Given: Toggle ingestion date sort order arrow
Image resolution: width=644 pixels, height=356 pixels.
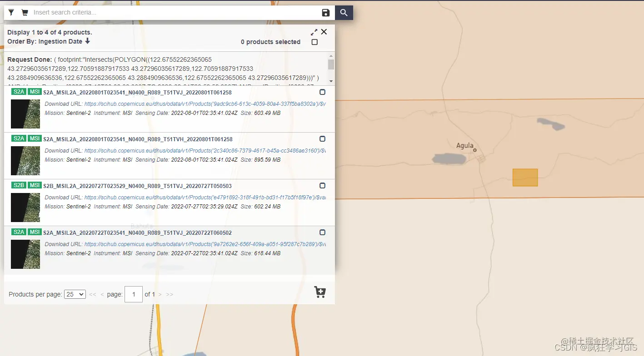Looking at the screenshot, I should click(88, 41).
